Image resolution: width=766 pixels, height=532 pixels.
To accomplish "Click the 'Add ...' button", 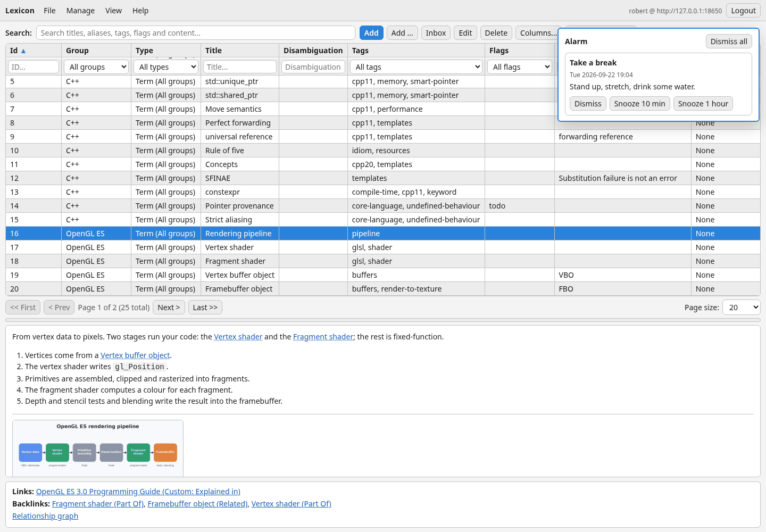I will (402, 33).
